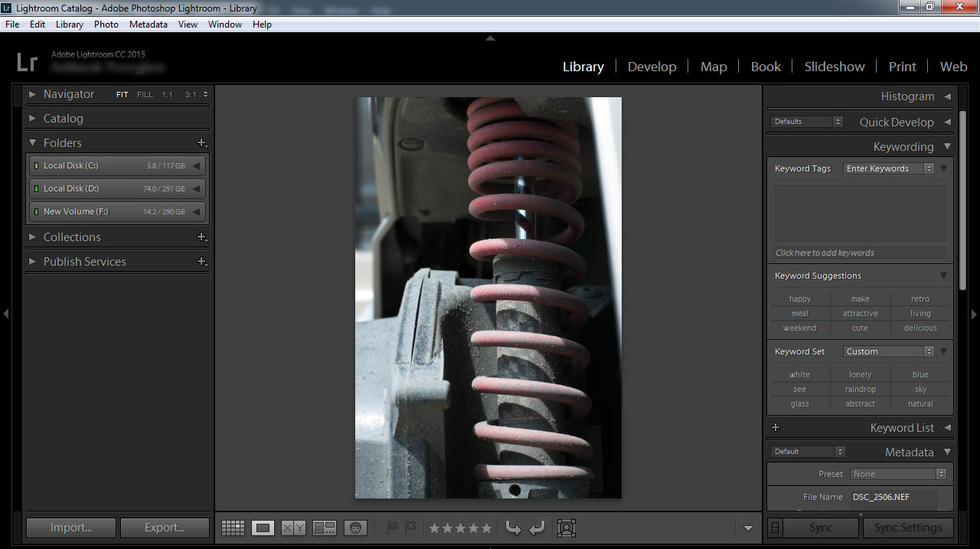Screen dimensions: 980x549
Task: Open the Photo menu
Action: coord(106,25)
